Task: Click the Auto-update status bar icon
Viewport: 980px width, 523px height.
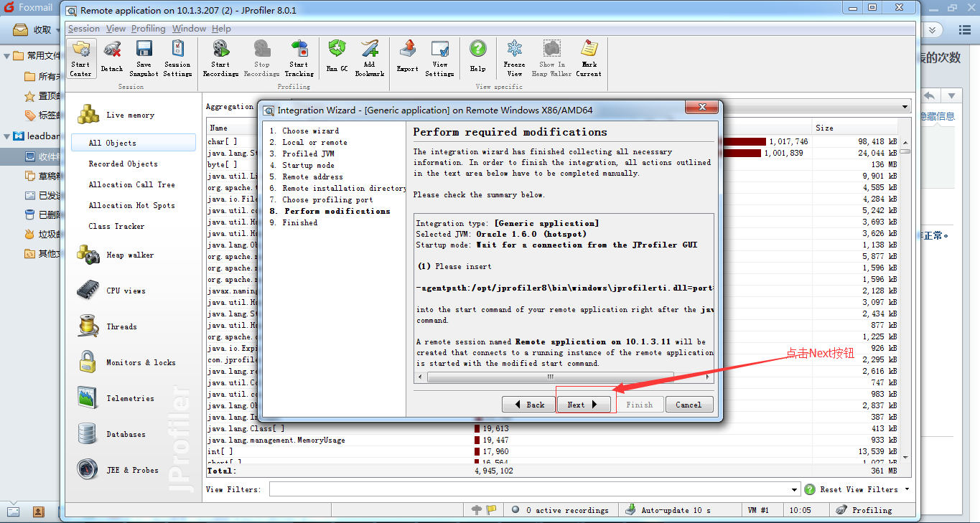Action: point(630,510)
